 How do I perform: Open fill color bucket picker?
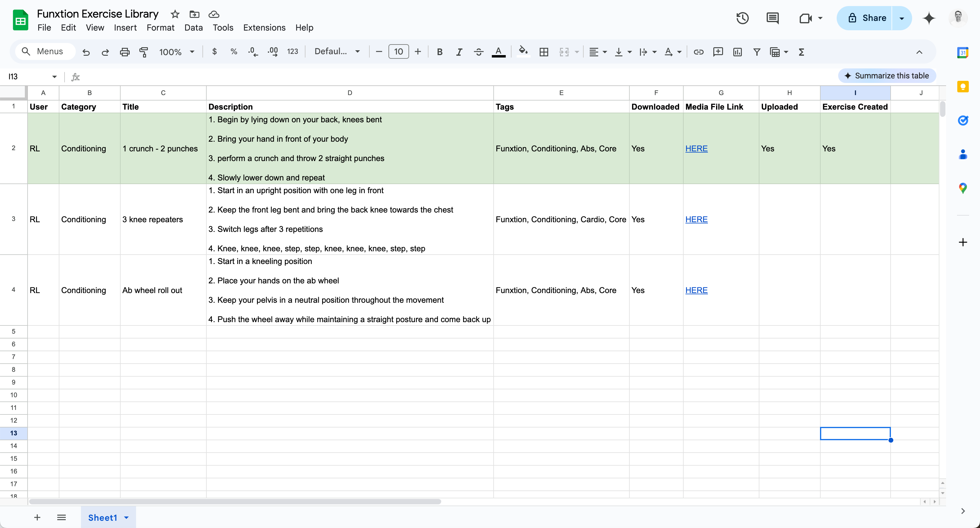tap(523, 52)
